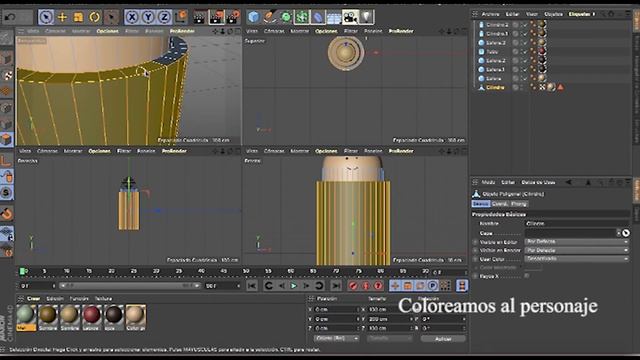Select the Tubo object in list
The width and height of the screenshot is (640, 360).
tap(492, 51)
